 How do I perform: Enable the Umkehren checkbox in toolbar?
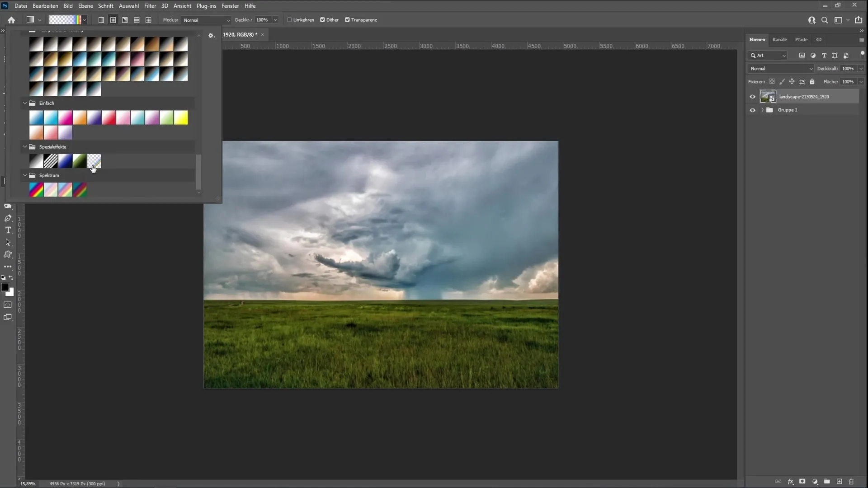(x=290, y=20)
